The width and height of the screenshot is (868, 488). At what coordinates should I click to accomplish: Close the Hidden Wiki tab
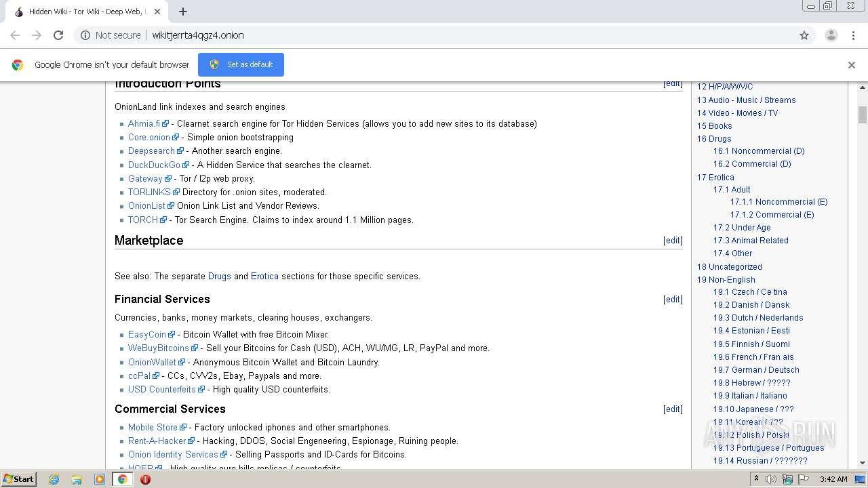pyautogui.click(x=157, y=12)
